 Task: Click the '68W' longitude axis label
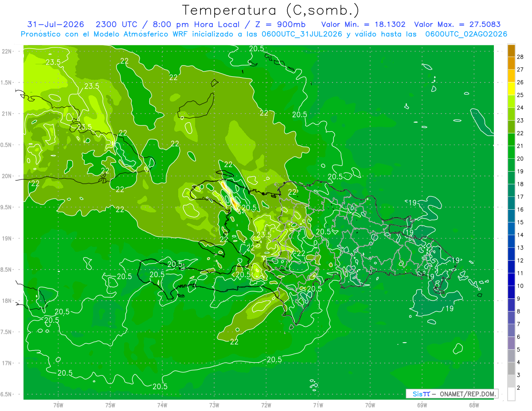pos(474,405)
